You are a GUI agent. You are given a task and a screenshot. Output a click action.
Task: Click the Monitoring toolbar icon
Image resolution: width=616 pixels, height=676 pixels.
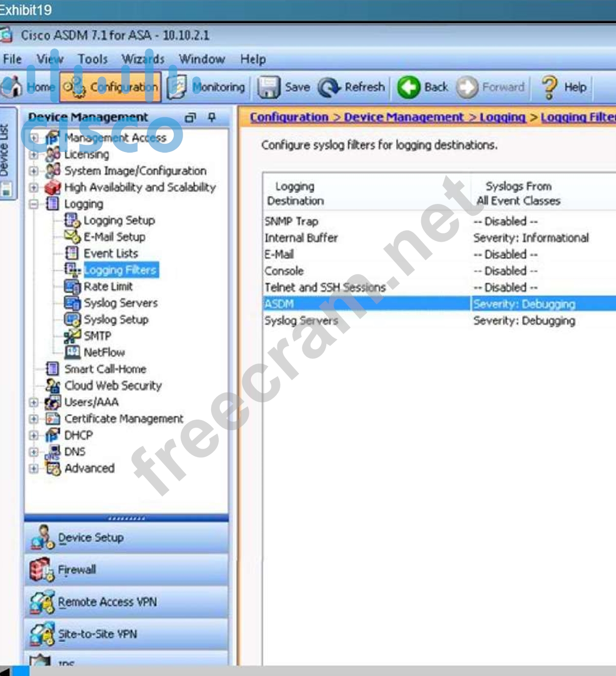pos(177,87)
